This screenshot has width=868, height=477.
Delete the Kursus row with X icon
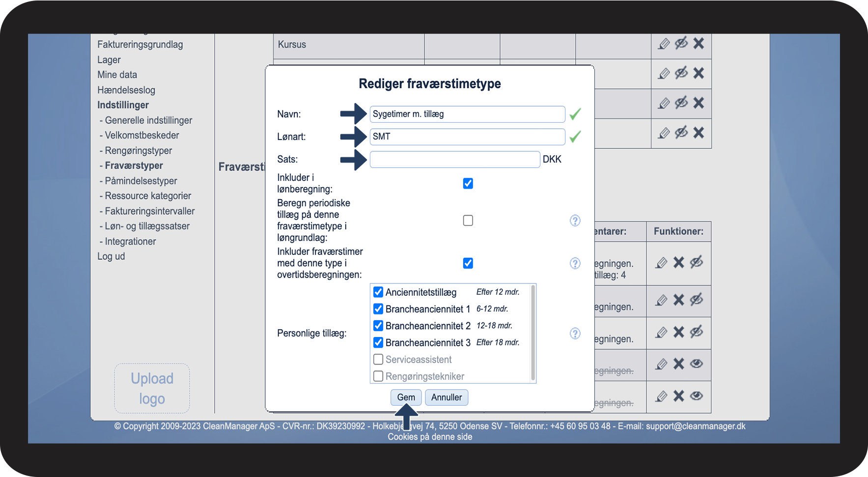click(699, 43)
